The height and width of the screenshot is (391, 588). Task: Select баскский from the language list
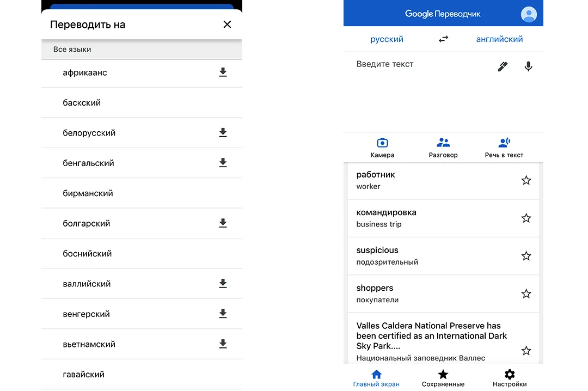point(142,102)
